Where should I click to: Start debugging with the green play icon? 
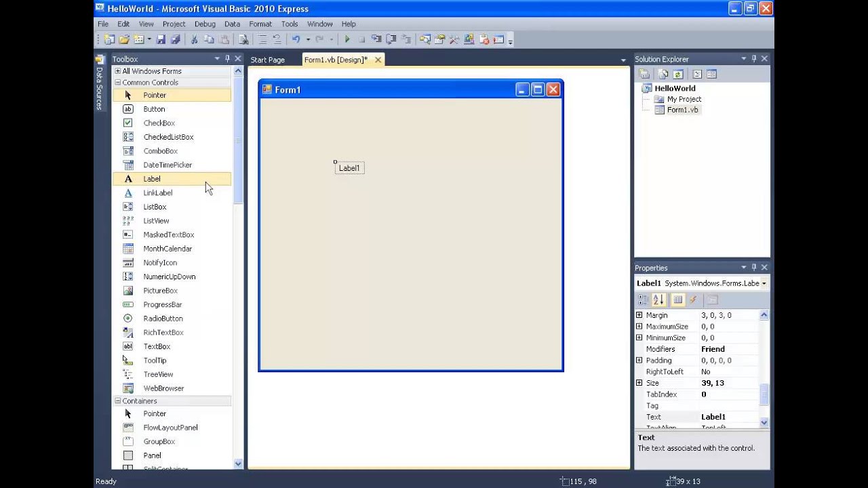(x=347, y=39)
